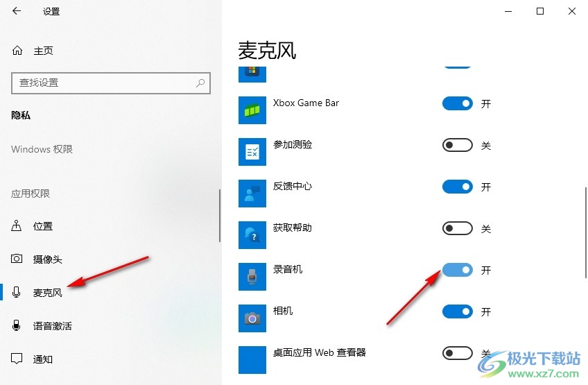Click the back arrow icon

[x=17, y=11]
